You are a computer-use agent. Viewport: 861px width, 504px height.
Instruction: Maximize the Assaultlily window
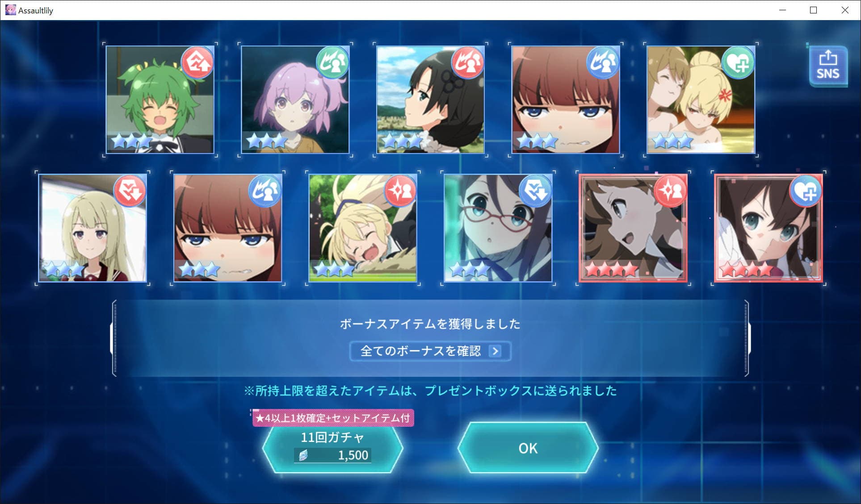pos(813,10)
